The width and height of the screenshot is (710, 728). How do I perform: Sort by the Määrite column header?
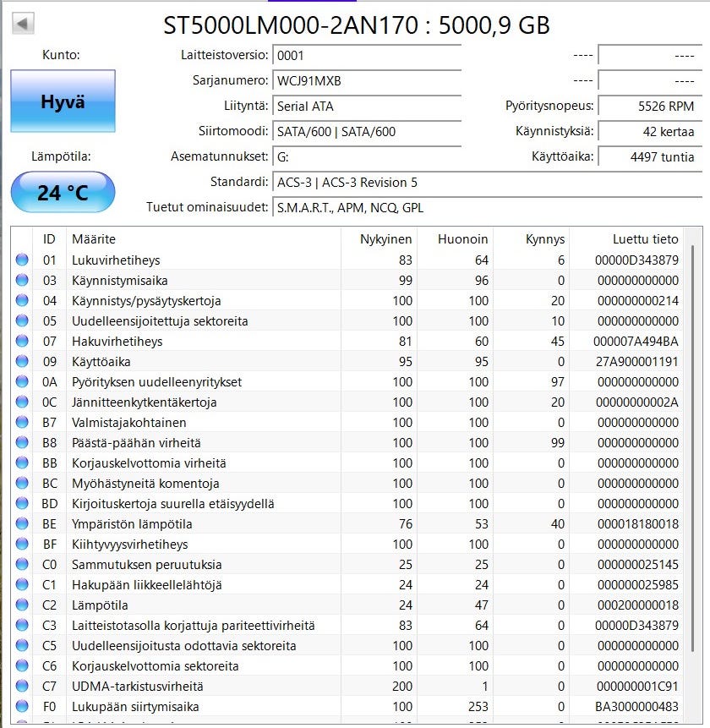click(203, 239)
